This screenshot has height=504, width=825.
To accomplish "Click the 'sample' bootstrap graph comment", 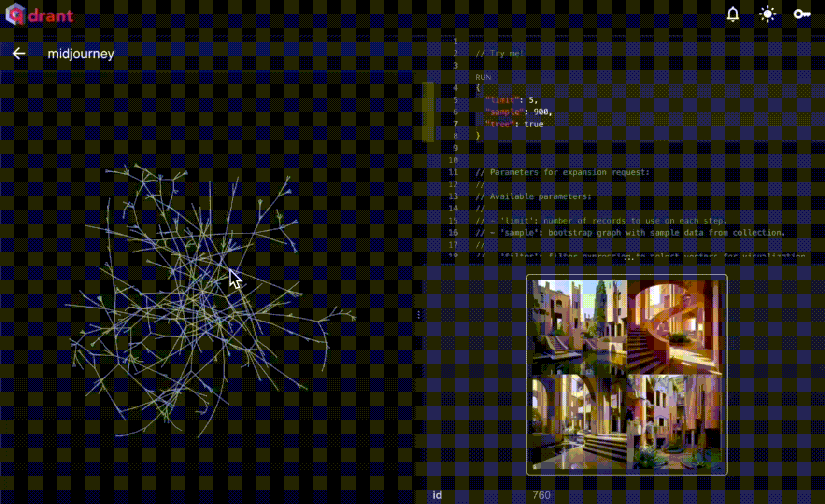I will click(x=630, y=233).
